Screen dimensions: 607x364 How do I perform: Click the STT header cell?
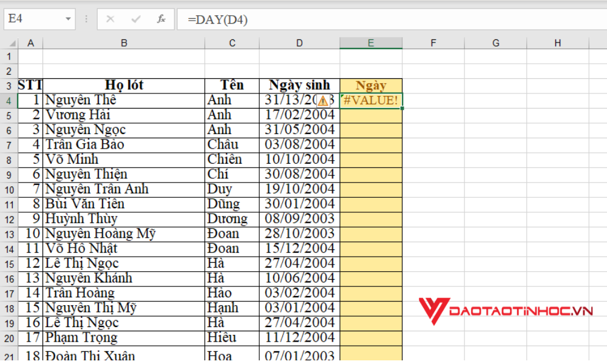(x=30, y=85)
